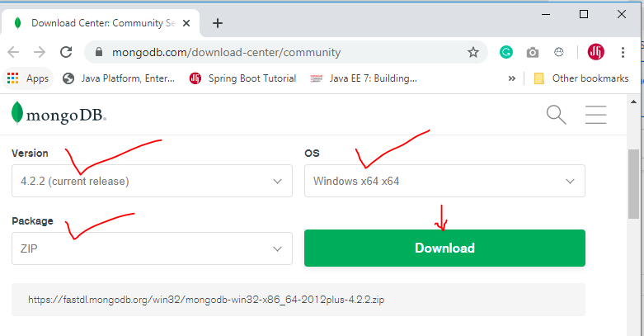Click the green Download button
The width and height of the screenshot is (644, 336).
click(x=444, y=248)
